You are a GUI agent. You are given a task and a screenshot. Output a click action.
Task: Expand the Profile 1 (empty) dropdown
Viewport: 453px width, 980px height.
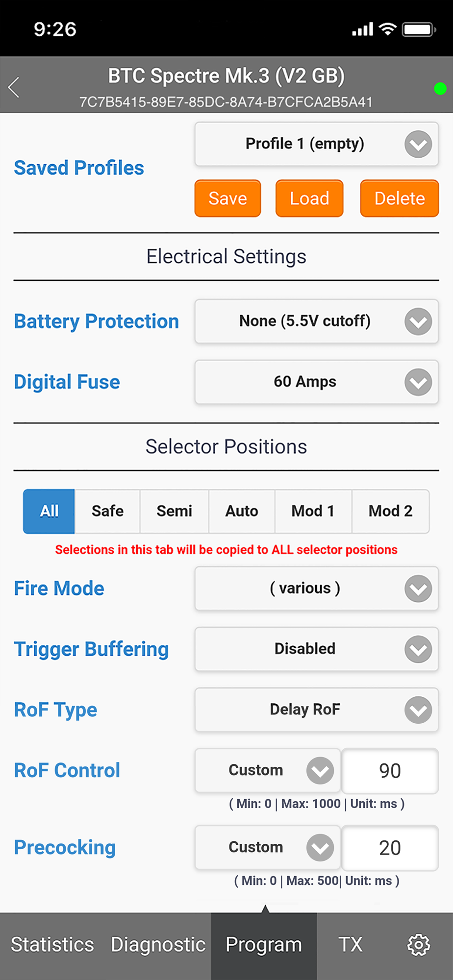point(317,144)
